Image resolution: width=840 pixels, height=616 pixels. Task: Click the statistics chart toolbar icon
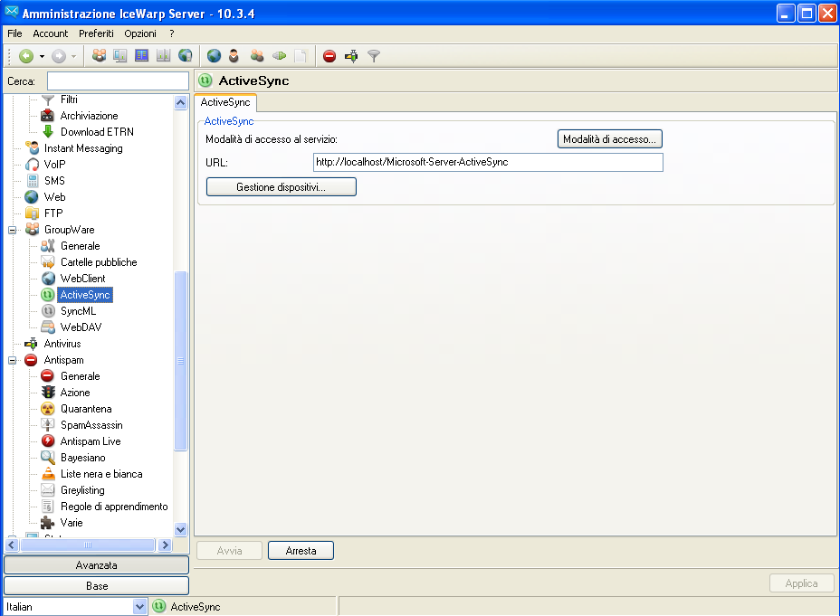click(164, 56)
